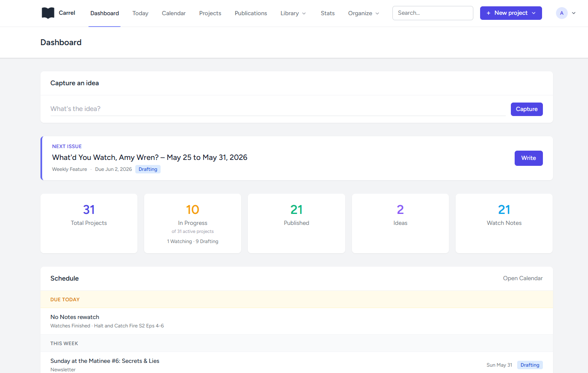
Task: Click the "Weekly Feature" label
Action: (x=70, y=169)
